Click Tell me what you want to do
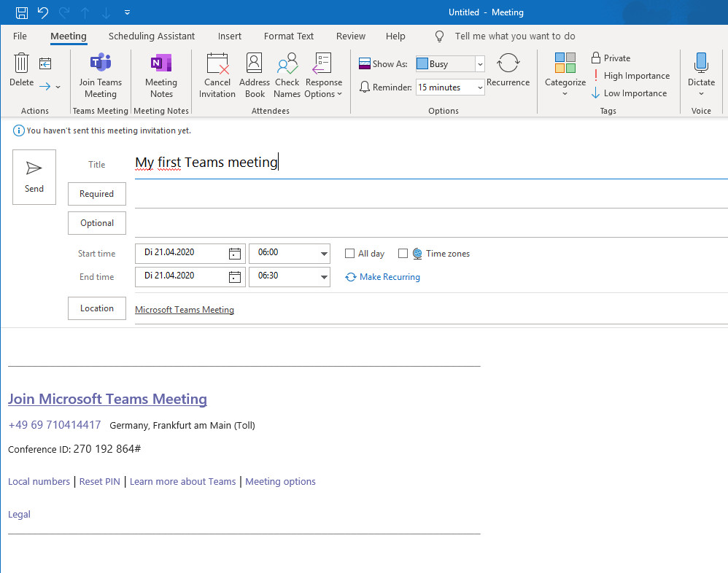Screen dimensions: 728x573 click(515, 36)
